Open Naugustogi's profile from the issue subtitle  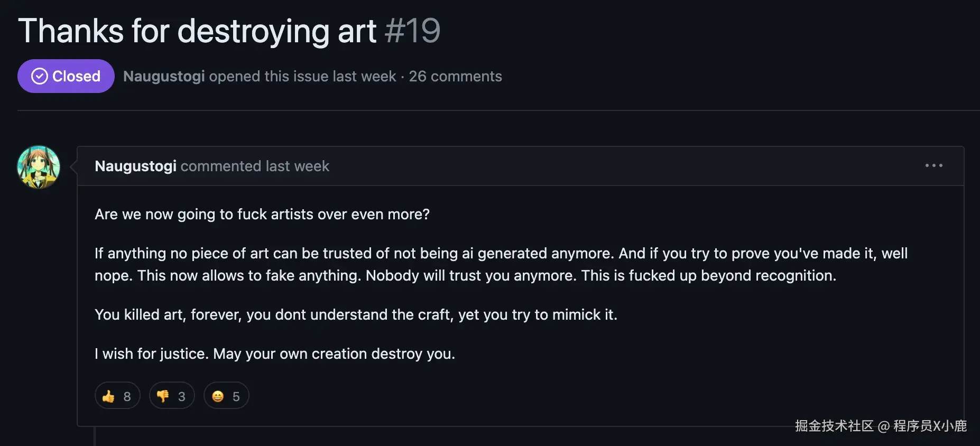tap(164, 76)
